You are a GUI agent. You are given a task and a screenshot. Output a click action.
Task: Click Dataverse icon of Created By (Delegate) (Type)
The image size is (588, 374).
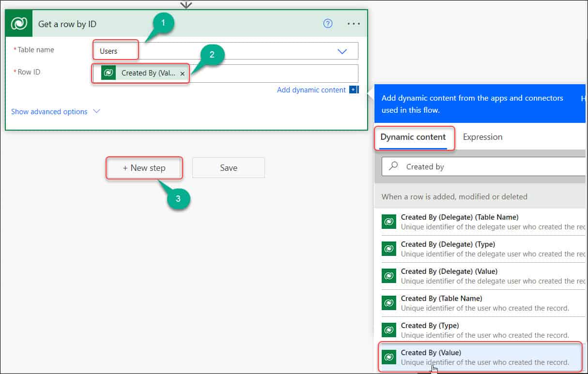pos(389,249)
